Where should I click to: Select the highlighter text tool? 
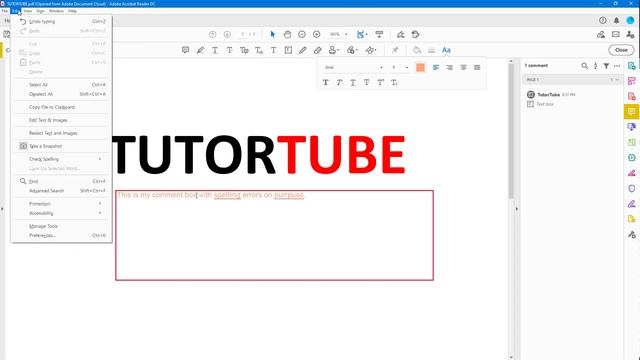coord(200,50)
